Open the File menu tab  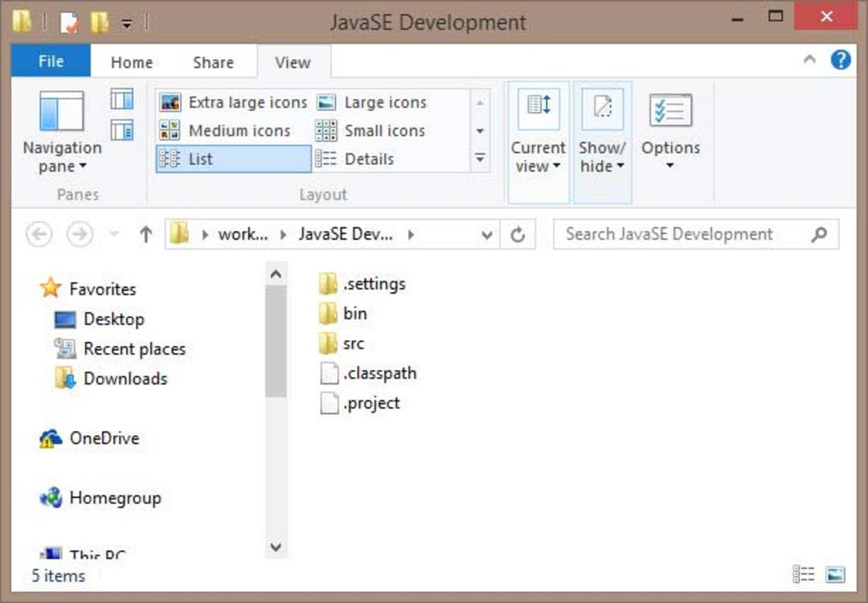coord(51,61)
